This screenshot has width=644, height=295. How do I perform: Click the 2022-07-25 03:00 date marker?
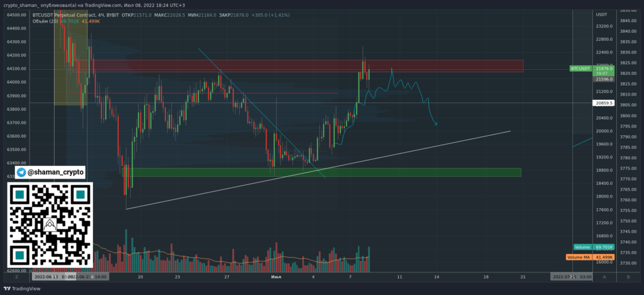[x=572, y=277]
